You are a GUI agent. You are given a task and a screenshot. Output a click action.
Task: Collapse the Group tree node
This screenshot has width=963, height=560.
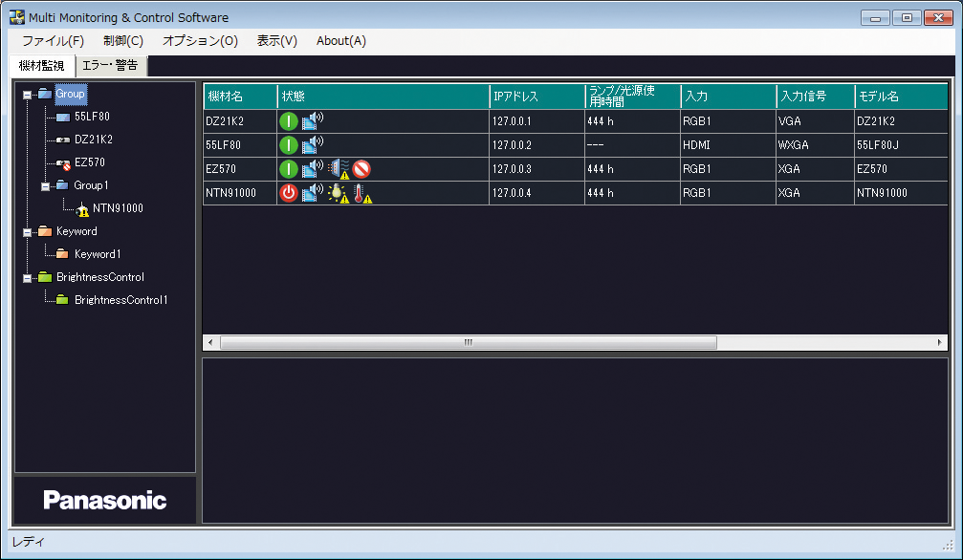click(x=27, y=96)
